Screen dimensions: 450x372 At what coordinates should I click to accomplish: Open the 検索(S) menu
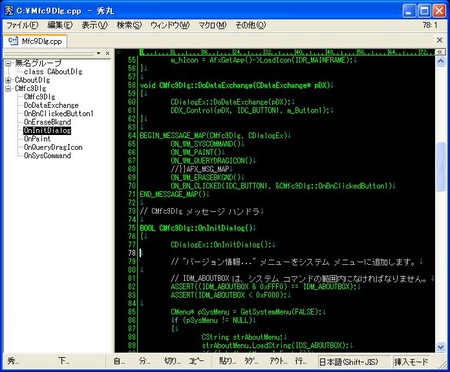pyautogui.click(x=129, y=25)
